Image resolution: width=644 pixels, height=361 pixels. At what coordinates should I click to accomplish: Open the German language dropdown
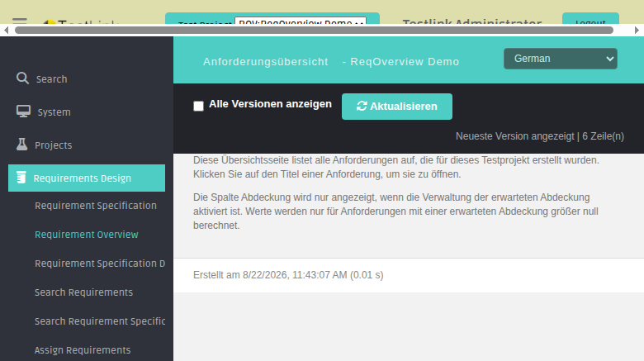point(561,59)
